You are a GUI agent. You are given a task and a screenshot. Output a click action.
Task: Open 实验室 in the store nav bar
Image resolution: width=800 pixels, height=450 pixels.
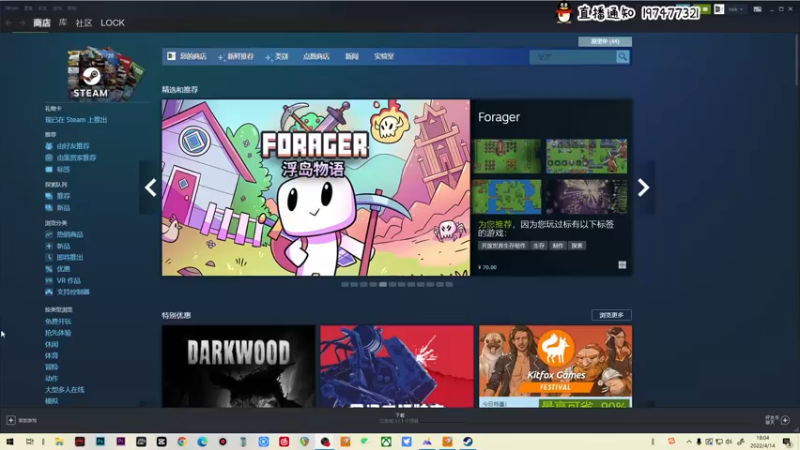point(384,57)
